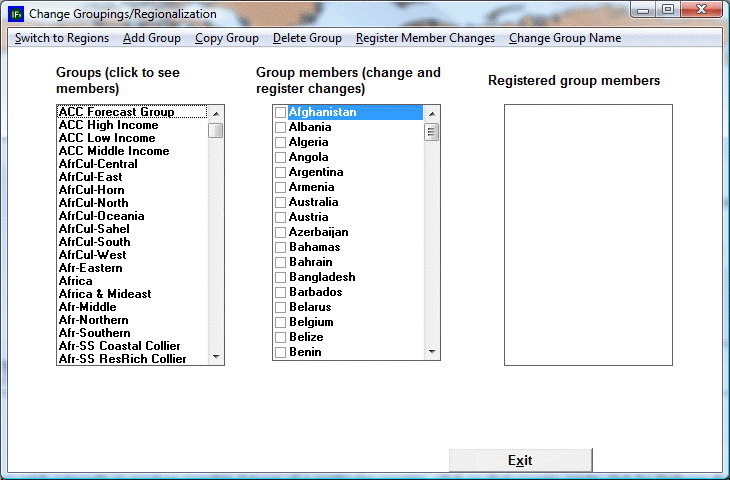Click the Group members scrollbar thumb

click(x=432, y=132)
